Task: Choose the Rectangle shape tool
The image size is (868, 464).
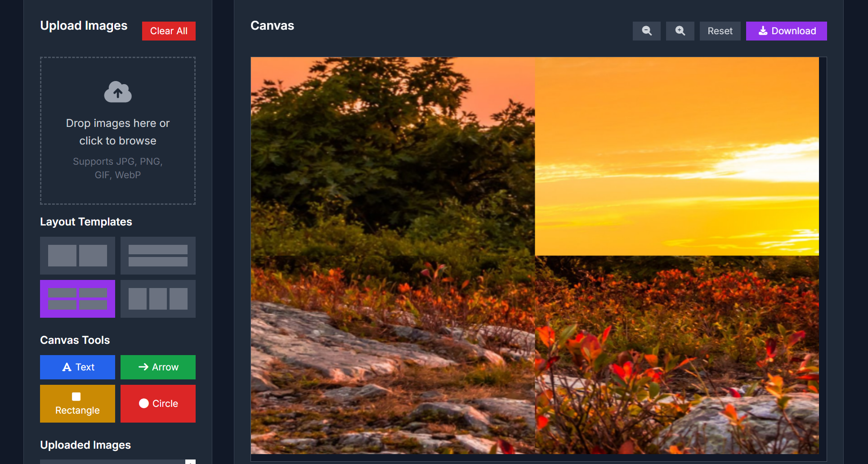Action: (77, 404)
